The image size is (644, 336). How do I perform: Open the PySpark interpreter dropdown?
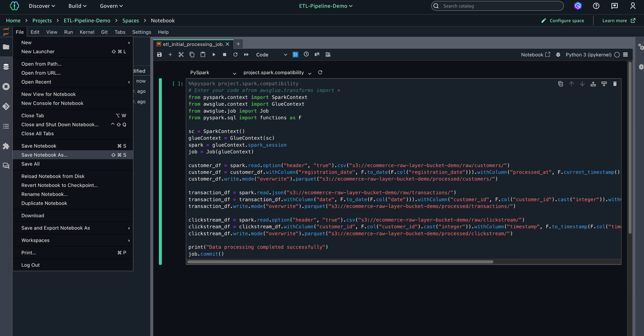[x=212, y=73]
